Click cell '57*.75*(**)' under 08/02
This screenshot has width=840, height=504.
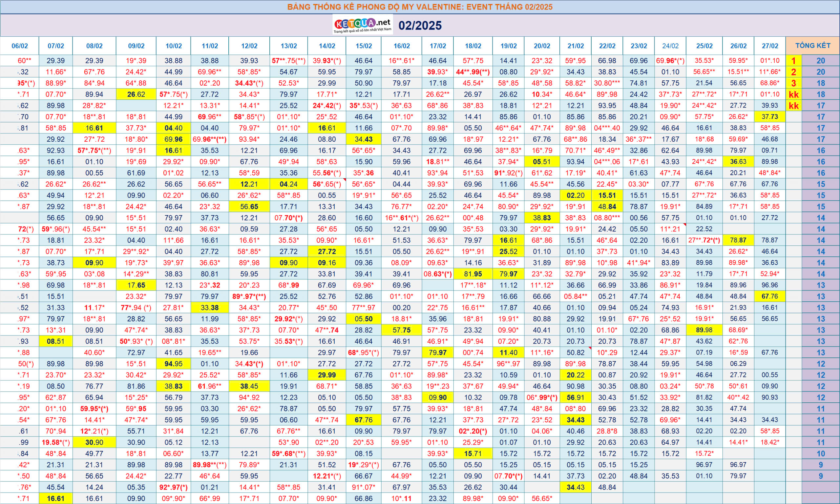(94, 151)
